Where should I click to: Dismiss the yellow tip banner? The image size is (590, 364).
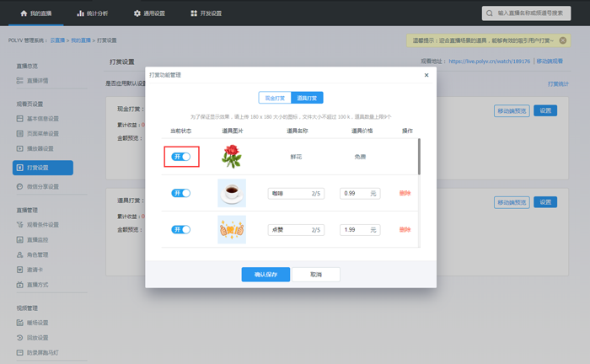[x=563, y=40]
